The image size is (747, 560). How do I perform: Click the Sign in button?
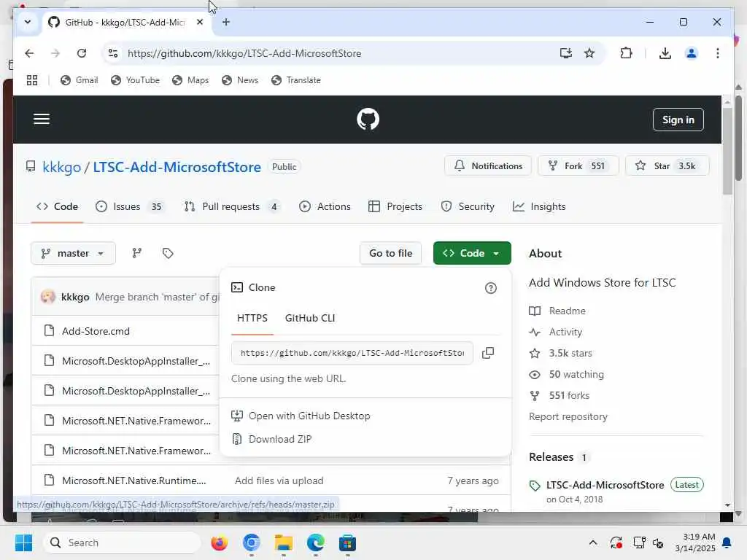(678, 120)
